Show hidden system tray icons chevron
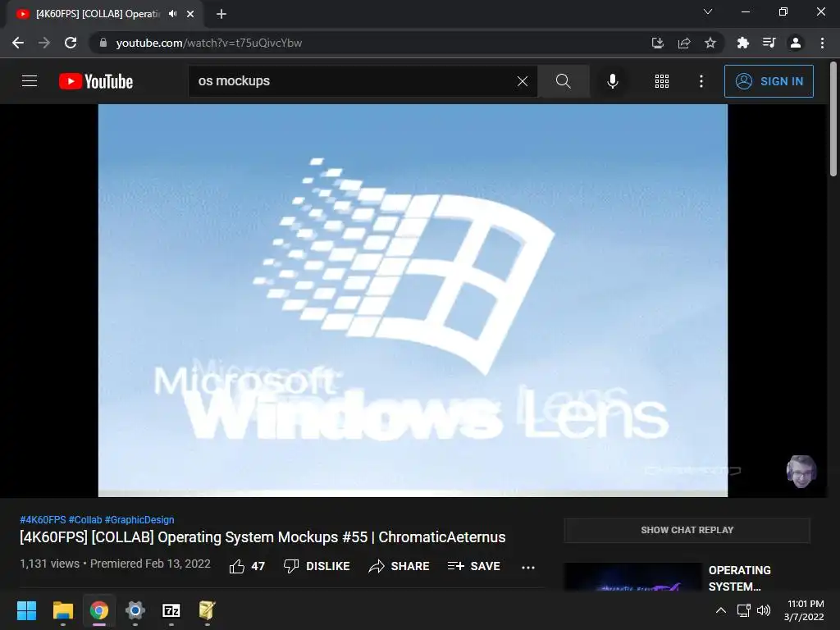The height and width of the screenshot is (630, 840). coord(721,610)
